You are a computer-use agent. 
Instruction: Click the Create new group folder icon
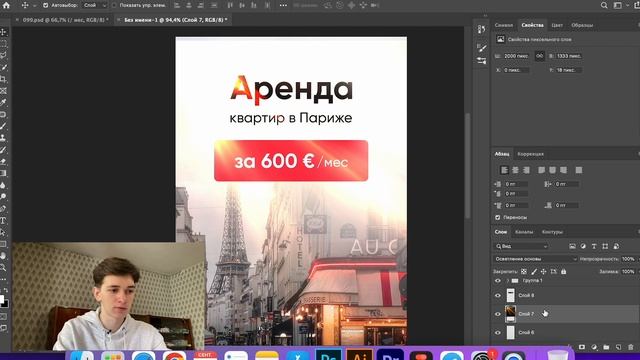[x=606, y=347]
